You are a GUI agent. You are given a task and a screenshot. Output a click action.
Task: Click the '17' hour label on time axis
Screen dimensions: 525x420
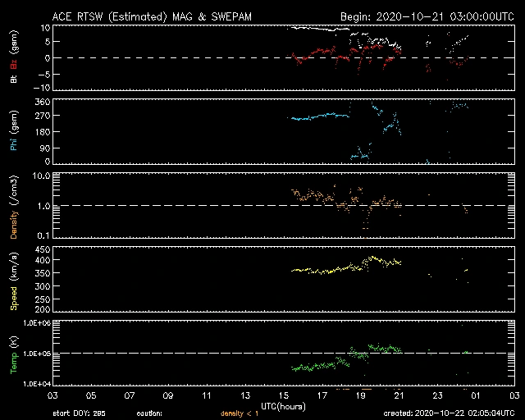pyautogui.click(x=322, y=396)
